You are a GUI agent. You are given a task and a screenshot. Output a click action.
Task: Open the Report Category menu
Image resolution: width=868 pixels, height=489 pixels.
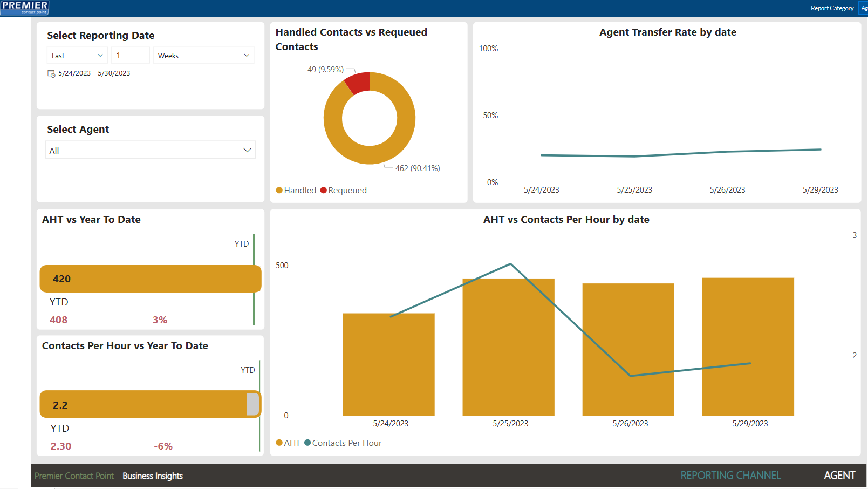click(832, 8)
